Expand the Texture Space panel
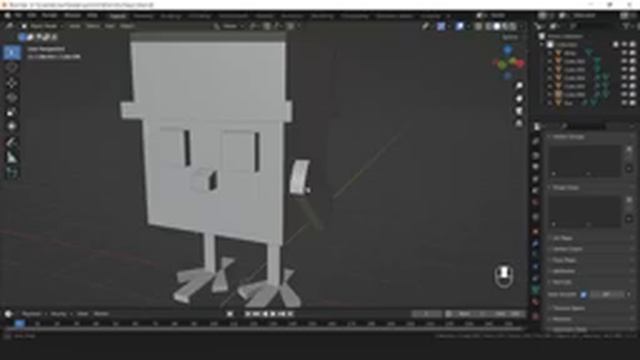 tap(569, 308)
